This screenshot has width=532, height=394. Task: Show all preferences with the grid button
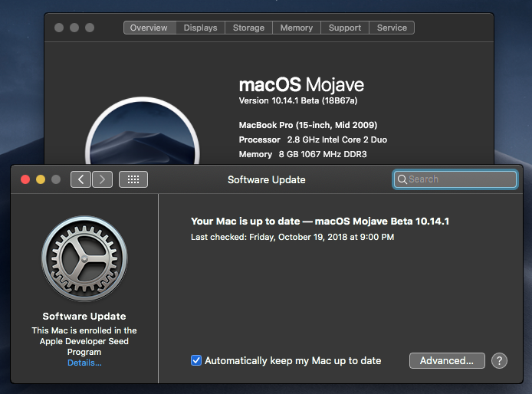point(133,179)
